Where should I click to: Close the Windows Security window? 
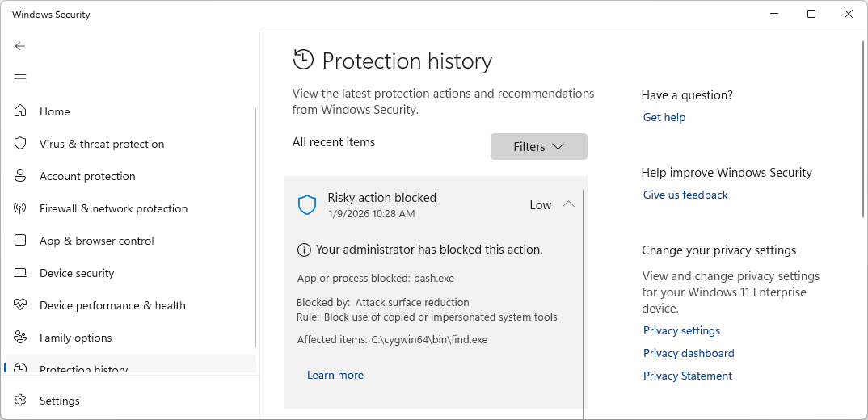coord(848,14)
